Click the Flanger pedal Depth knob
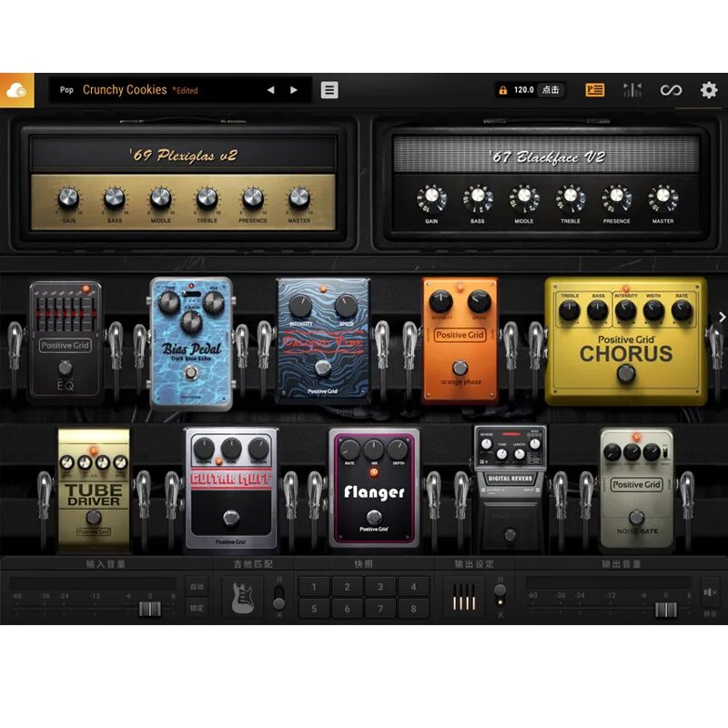Image resolution: width=728 pixels, height=728 pixels. [398, 450]
